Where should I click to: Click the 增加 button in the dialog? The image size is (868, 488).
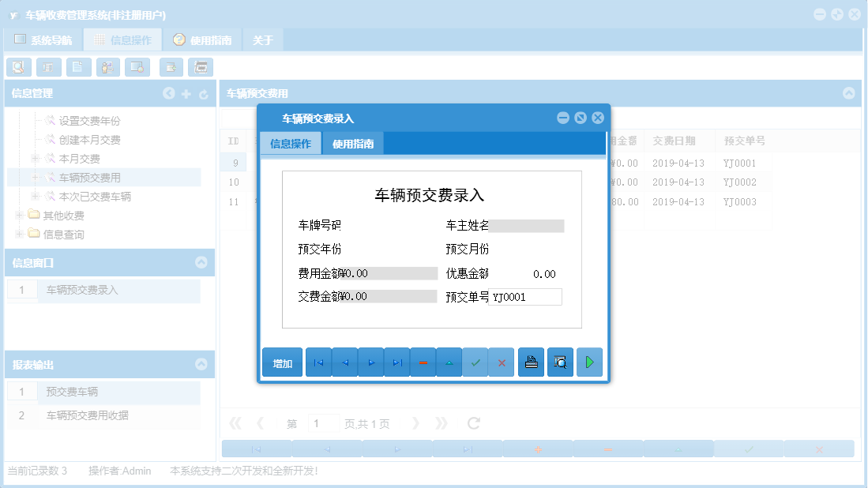[282, 362]
